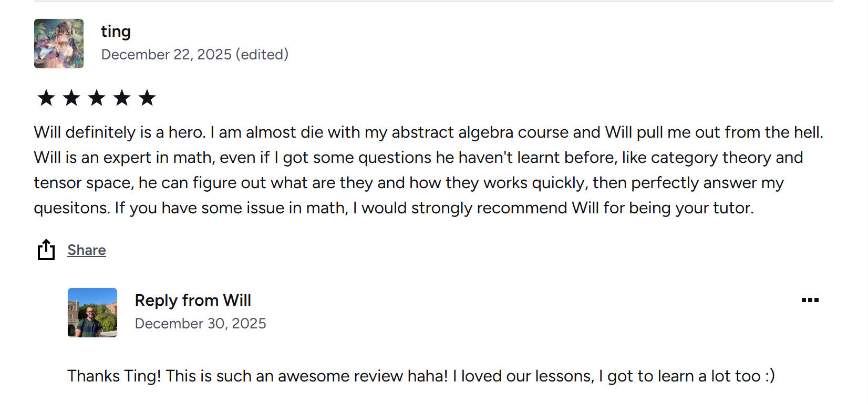The height and width of the screenshot is (403, 868).
Task: Click Will's Thanks Ting reply text
Action: (420, 376)
